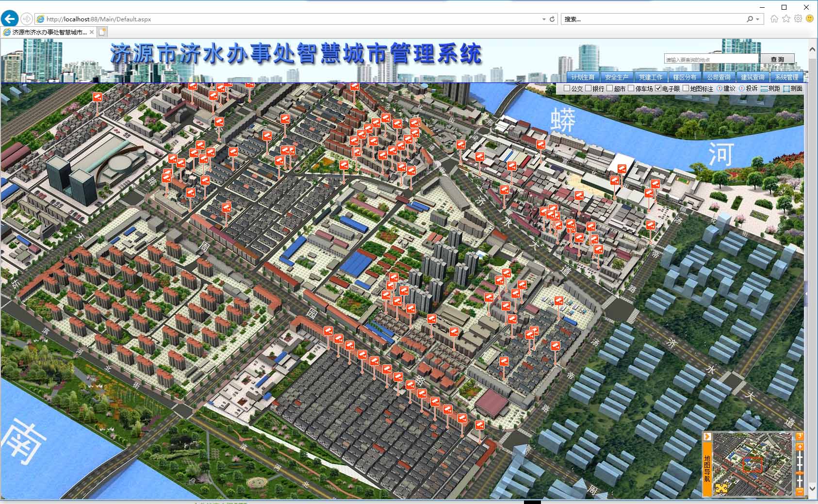Click the orange zoom level 3 indicator
Screen dimensions: 818x504
tap(800, 436)
